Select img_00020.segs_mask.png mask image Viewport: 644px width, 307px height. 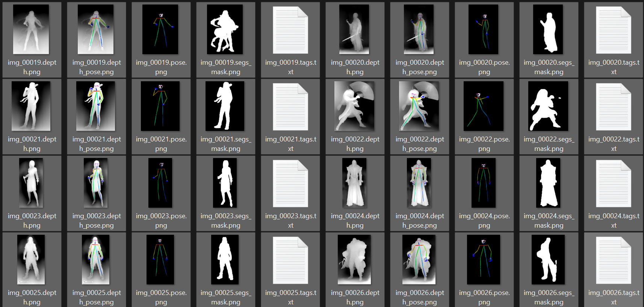pos(548,29)
